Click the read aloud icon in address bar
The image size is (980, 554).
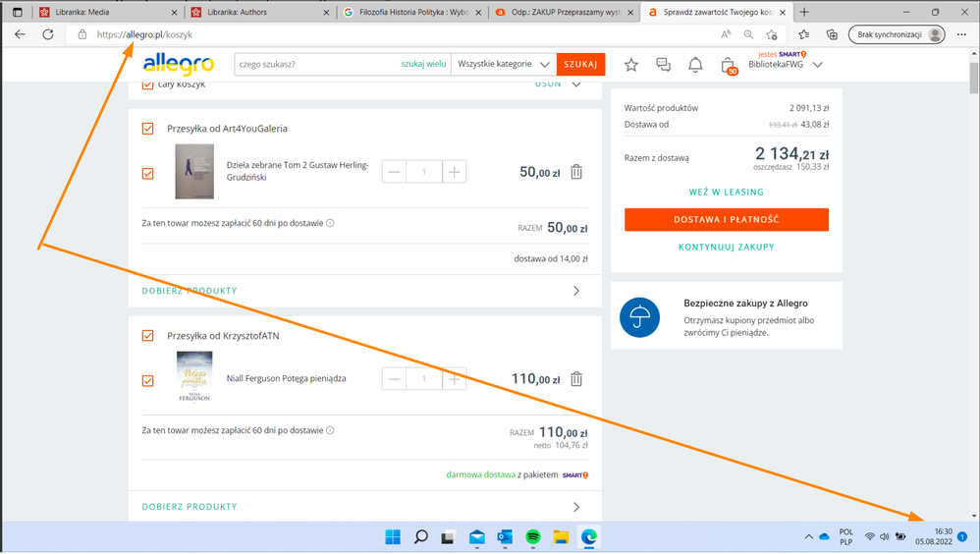[726, 34]
